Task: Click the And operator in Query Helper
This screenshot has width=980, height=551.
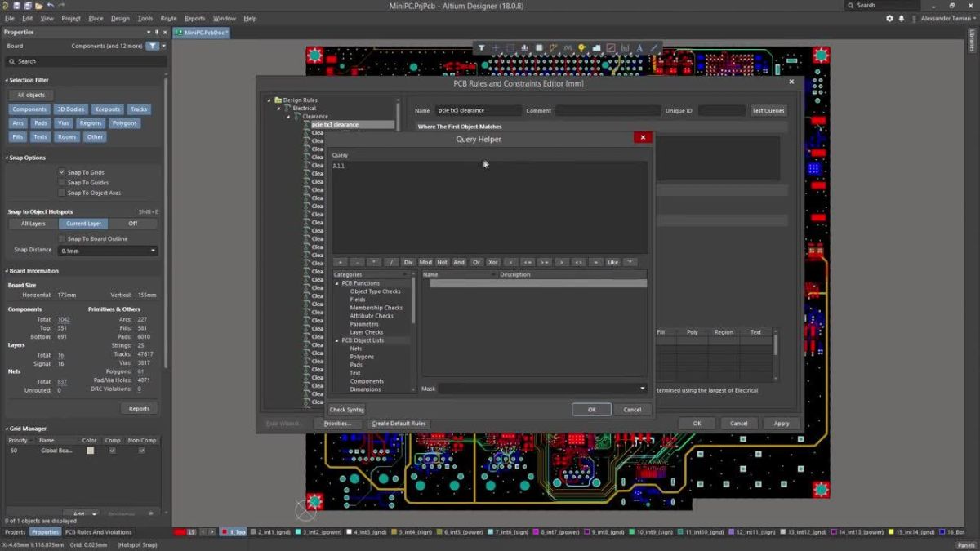Action: [x=458, y=262]
